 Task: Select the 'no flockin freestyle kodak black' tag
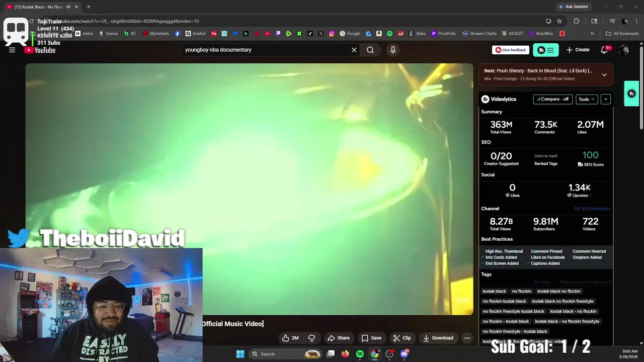coord(513,311)
